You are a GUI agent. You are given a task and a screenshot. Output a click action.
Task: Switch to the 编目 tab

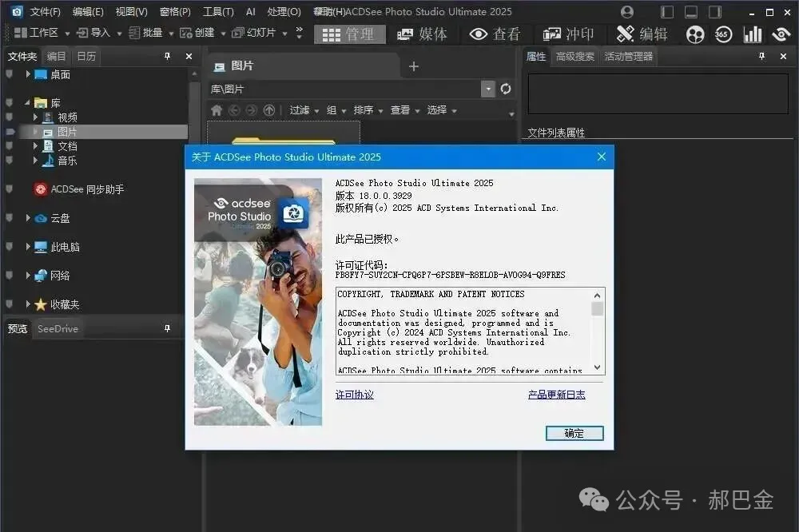tap(56, 56)
